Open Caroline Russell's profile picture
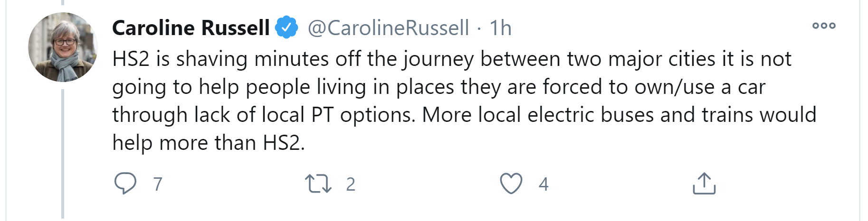The width and height of the screenshot is (868, 221). [63, 47]
